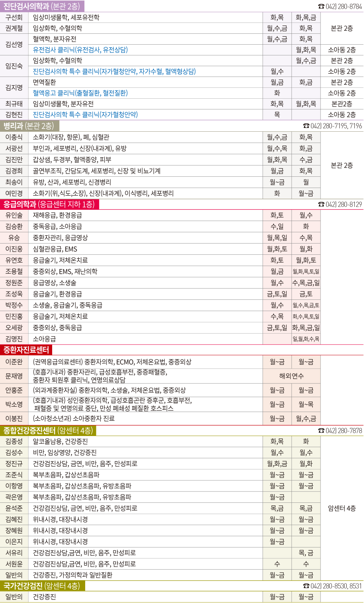Click doctor name 이충식 in 병리과
364x603 pixels.
click(x=14, y=137)
